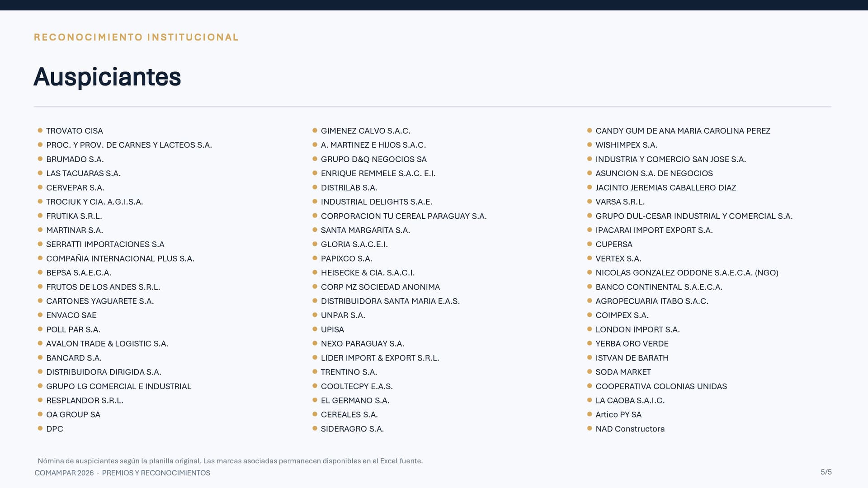Select 'DPC' at the first column's end

coord(55,429)
